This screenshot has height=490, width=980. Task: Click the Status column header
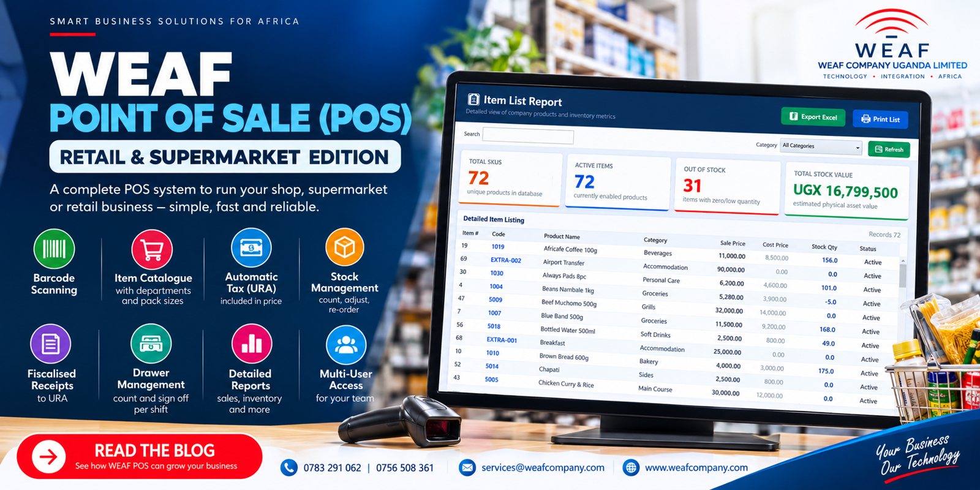(868, 249)
